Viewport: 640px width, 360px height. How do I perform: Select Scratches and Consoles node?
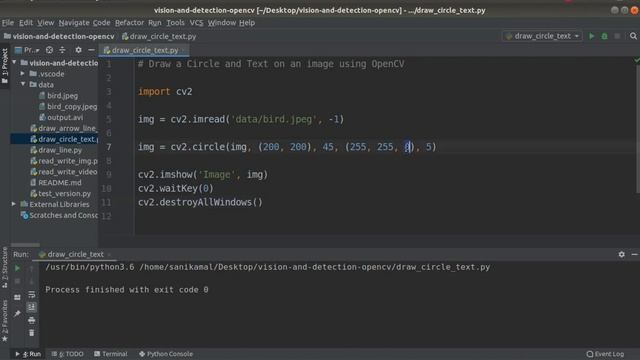pyautogui.click(x=60, y=215)
